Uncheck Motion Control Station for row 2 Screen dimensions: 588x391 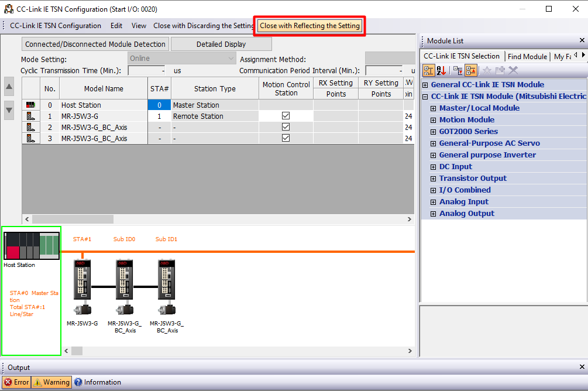286,127
